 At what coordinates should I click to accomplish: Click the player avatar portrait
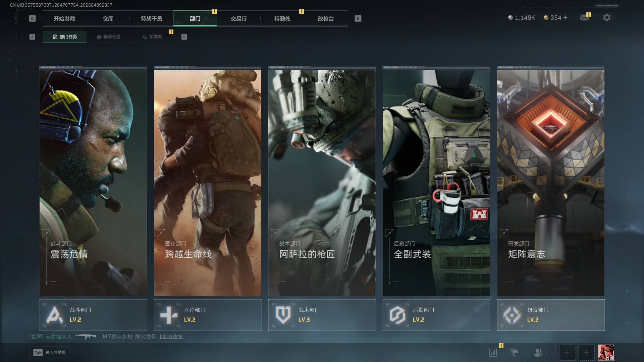pos(606,353)
